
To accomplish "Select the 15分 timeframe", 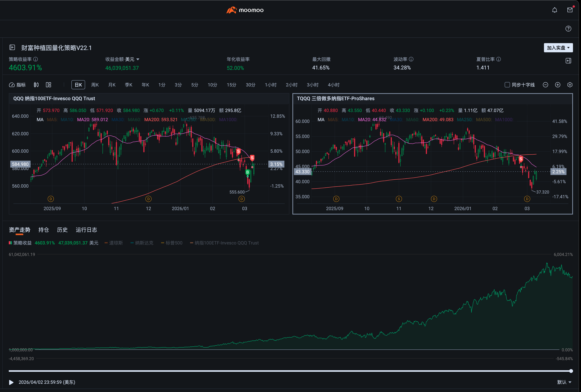I will tap(232, 85).
